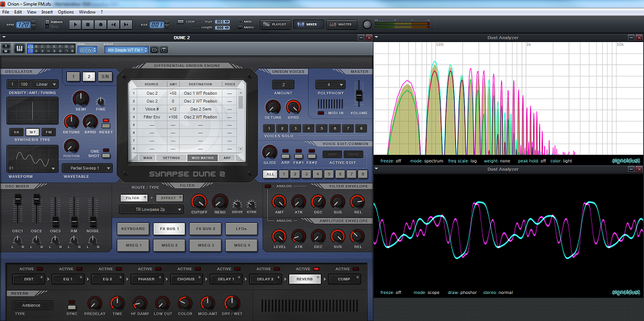
Task: Toggle the Pattern/Song mode switch
Action: [x=47, y=24]
